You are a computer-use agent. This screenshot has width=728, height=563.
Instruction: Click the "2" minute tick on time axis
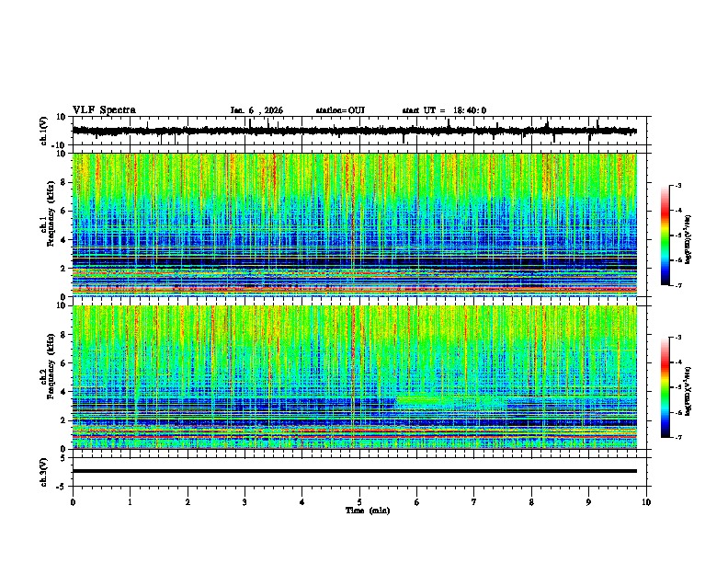coord(188,502)
